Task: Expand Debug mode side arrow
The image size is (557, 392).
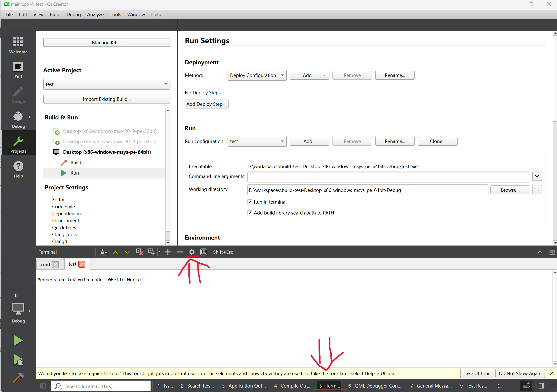Action: (30, 117)
